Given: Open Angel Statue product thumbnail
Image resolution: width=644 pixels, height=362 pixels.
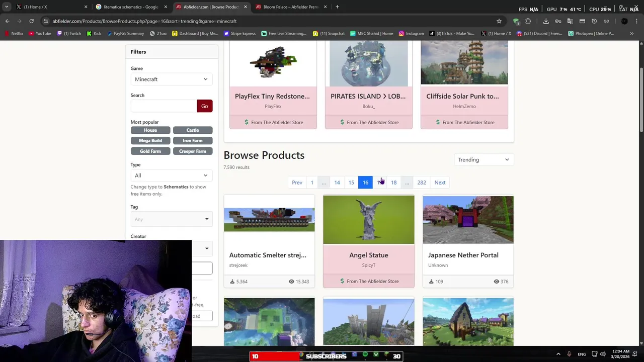Looking at the screenshot, I should (369, 220).
